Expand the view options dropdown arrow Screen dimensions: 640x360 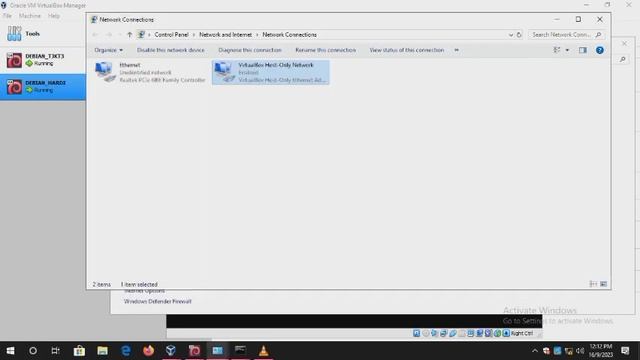567,50
